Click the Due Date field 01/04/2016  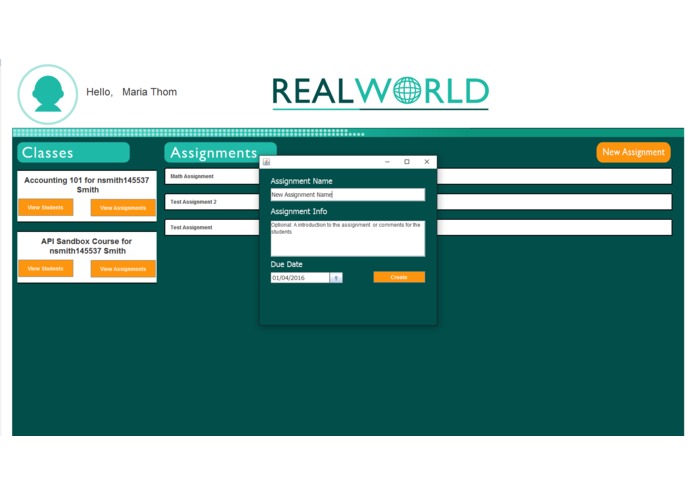[300, 278]
